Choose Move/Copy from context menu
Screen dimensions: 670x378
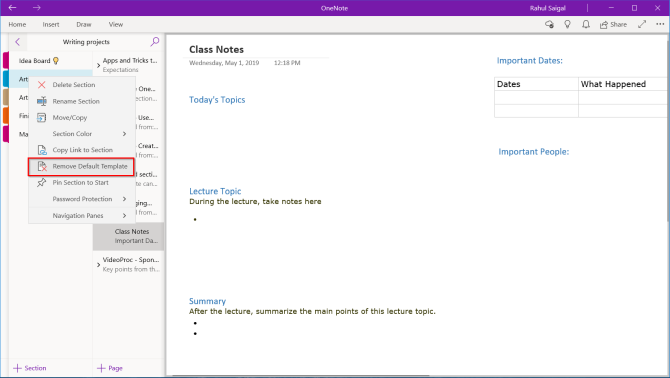click(x=82, y=117)
